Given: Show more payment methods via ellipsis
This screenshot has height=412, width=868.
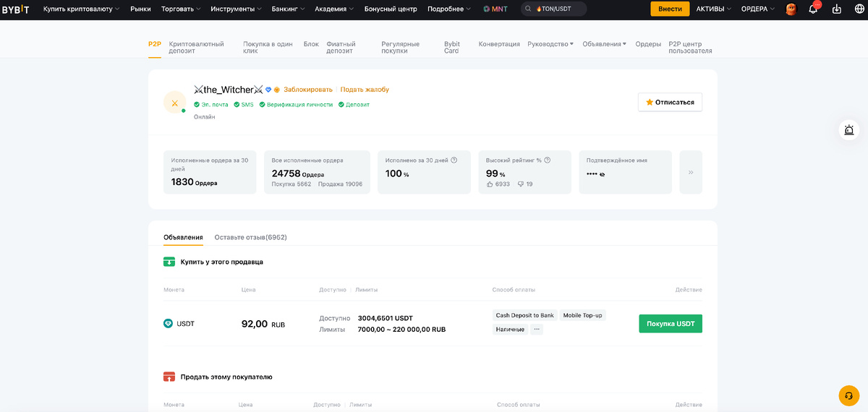Looking at the screenshot, I should point(536,329).
